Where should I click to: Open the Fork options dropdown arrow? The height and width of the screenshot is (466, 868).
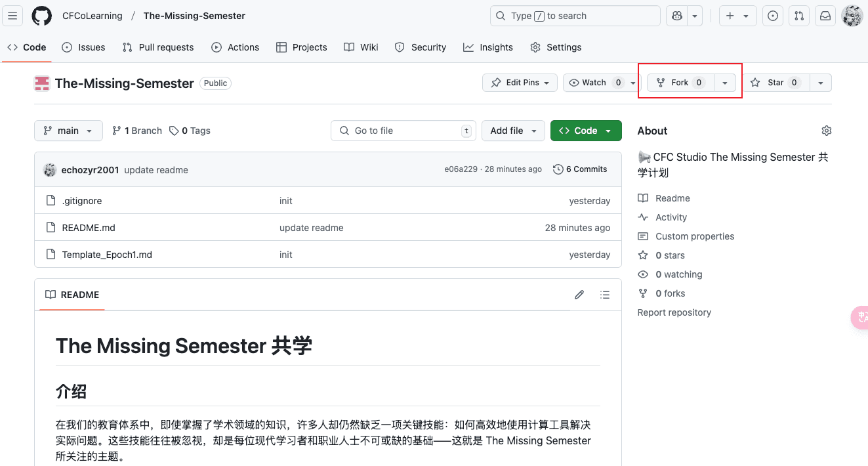pos(724,83)
